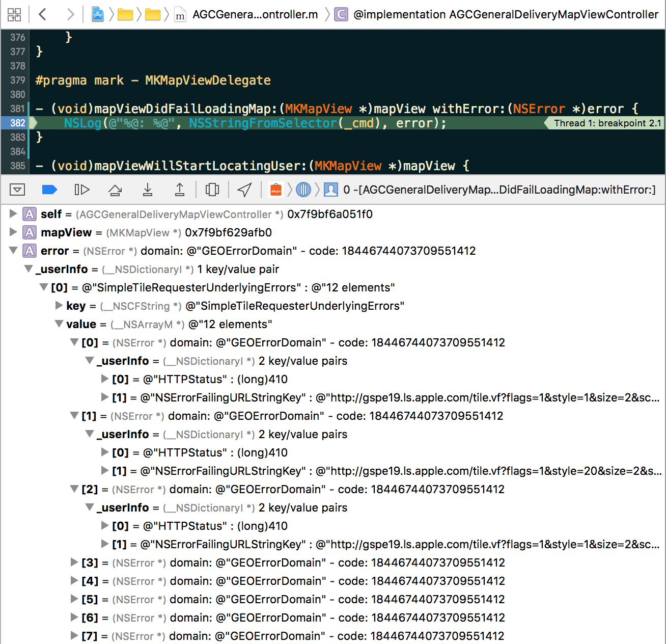Collapse the top _userInfo 1 key/value pair
666x644 pixels.
click(x=29, y=269)
